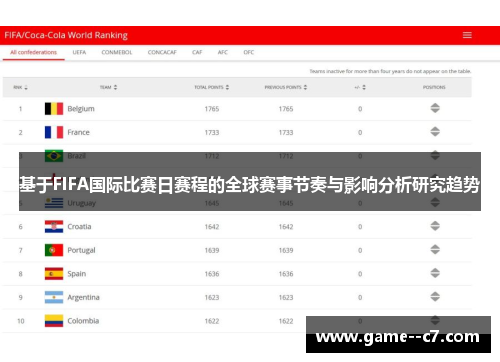Click Belgium's position change indicator icon

click(x=435, y=108)
